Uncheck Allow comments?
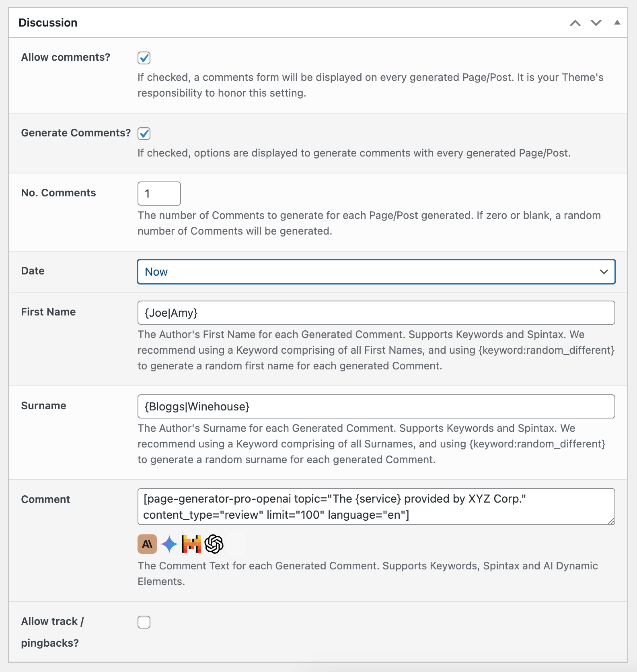The image size is (637, 672). pos(144,58)
